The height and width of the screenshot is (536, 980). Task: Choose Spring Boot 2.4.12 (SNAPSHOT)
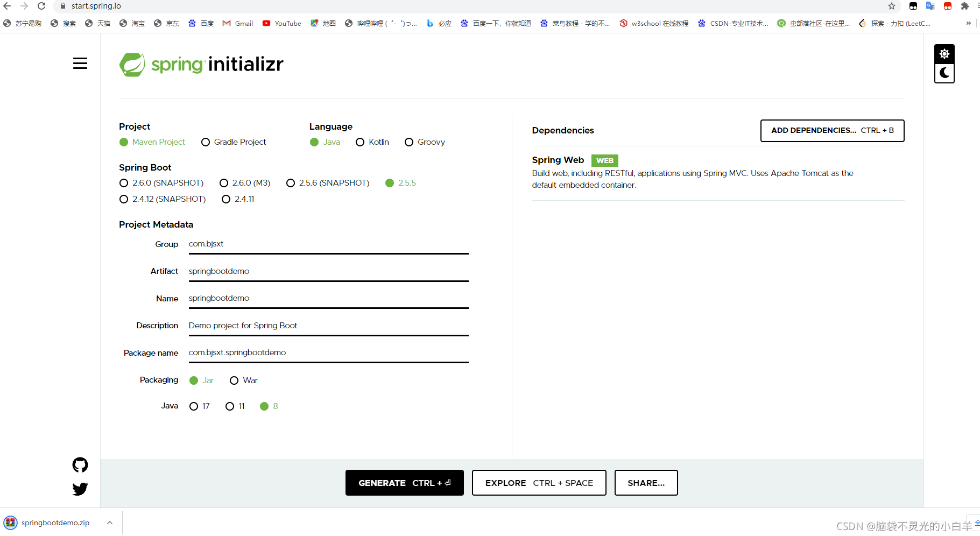163,199
